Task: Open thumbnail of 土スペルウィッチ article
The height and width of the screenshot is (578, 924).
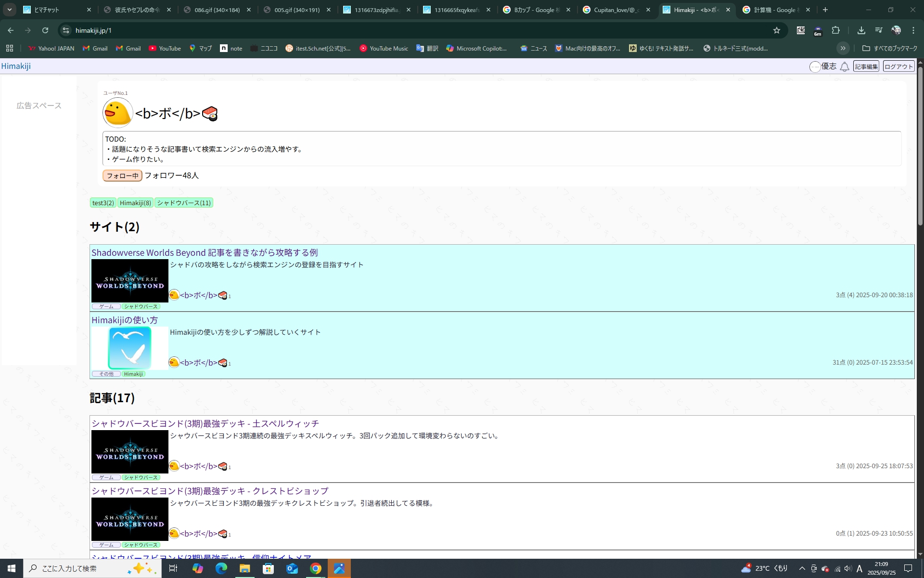Action: click(x=130, y=452)
